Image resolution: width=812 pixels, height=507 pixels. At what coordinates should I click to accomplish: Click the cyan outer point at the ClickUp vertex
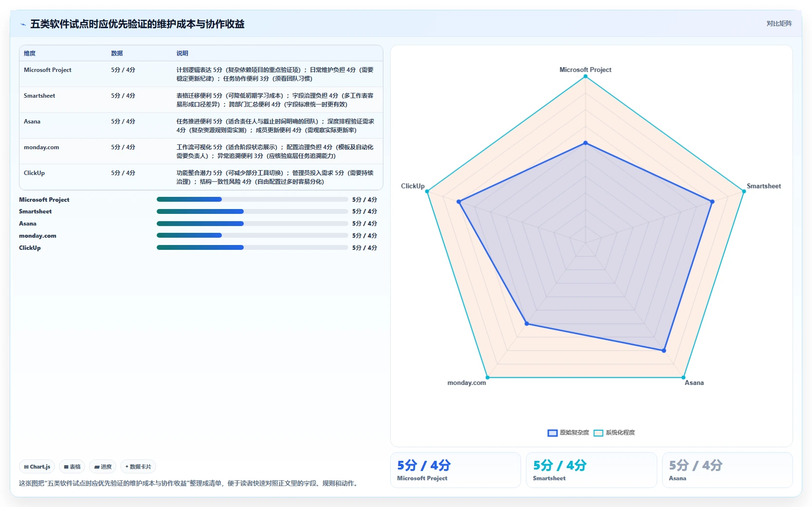pos(428,191)
